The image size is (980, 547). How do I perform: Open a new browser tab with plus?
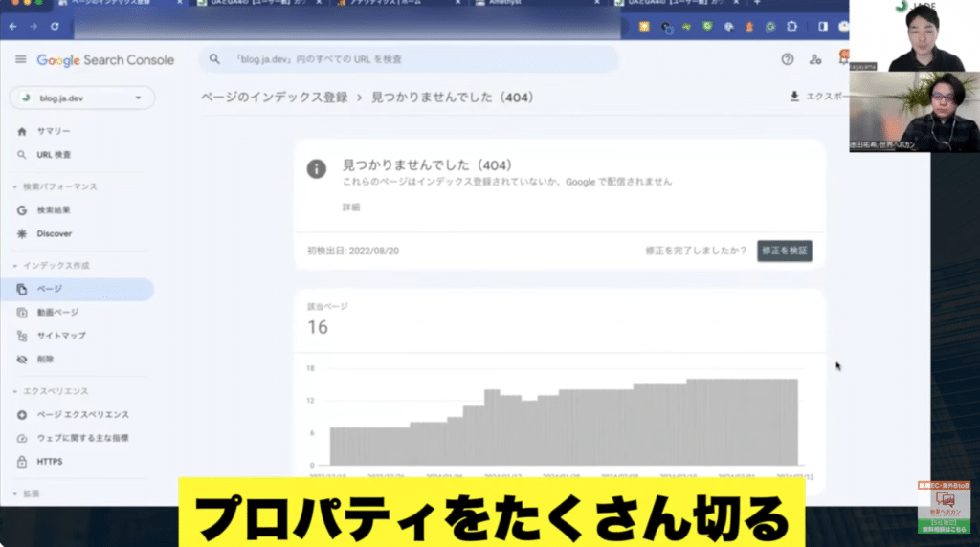(757, 3)
